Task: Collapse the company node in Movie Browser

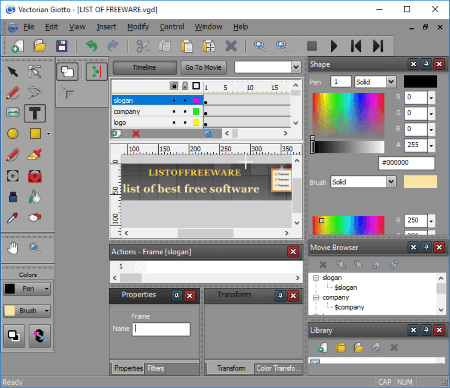Action: (316, 297)
